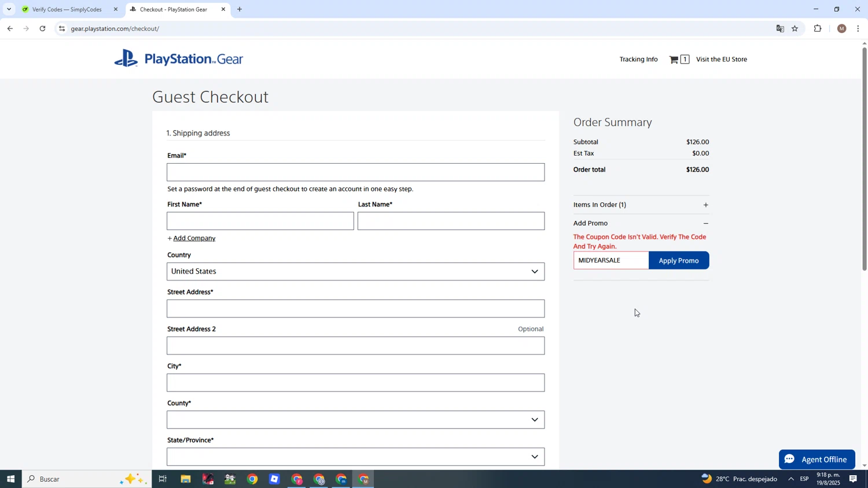The height and width of the screenshot is (488, 868).
Task: Expand Items In Order plus sign
Action: [705, 205]
